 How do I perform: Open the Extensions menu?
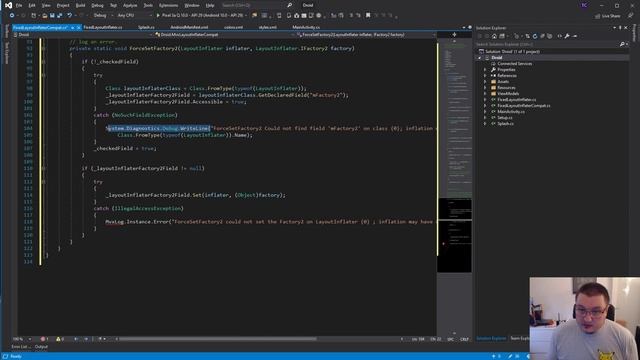pos(168,5)
